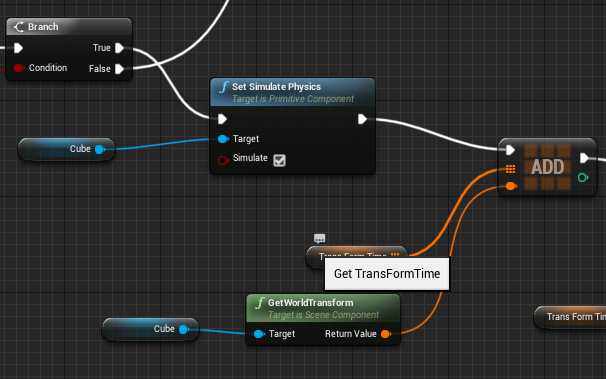
Task: Click the comment bubble icon above Trans Form Time
Action: 319,238
